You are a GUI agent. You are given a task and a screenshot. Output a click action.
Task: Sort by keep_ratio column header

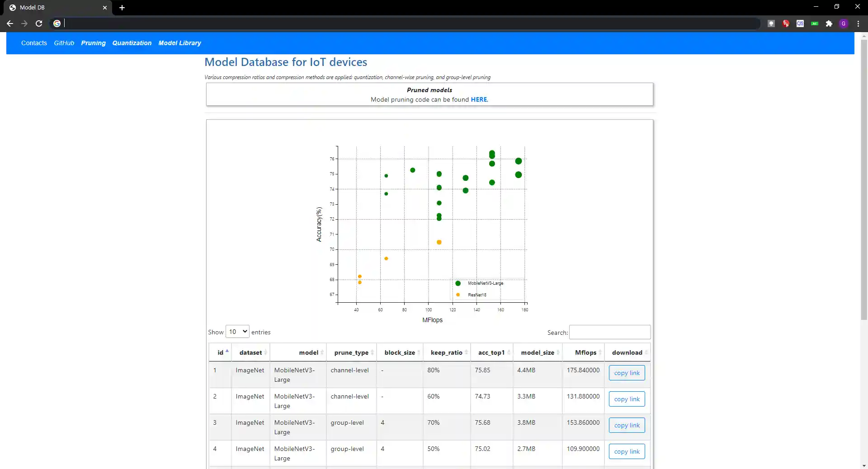point(446,352)
